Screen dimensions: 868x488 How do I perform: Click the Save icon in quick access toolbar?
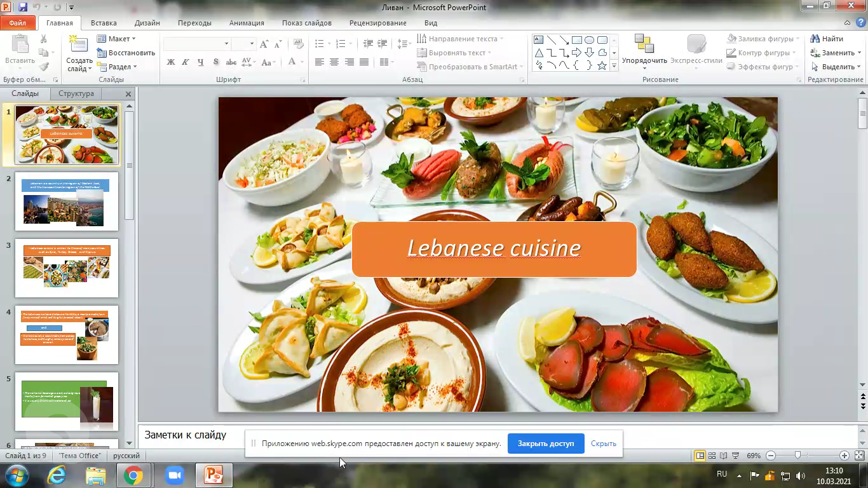(24, 8)
